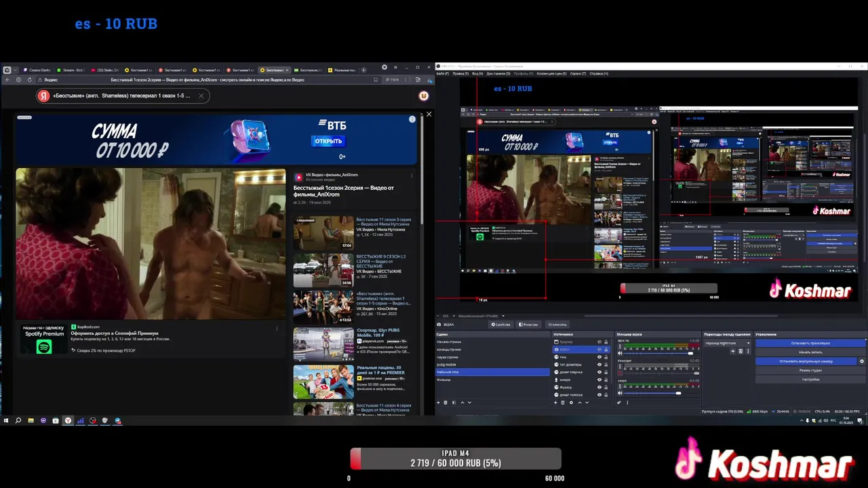The image size is (868, 488).
Task: Click Остановить трансляцию button
Action: coord(810,343)
